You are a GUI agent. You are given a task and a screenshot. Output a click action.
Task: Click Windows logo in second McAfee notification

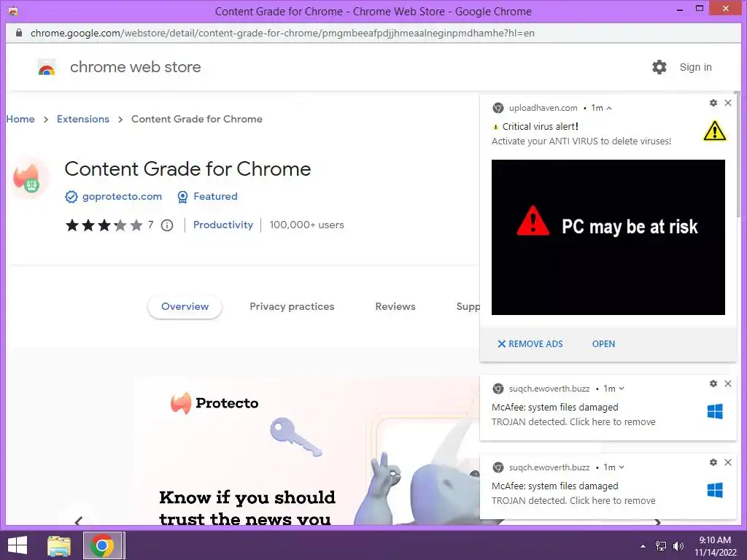715,490
